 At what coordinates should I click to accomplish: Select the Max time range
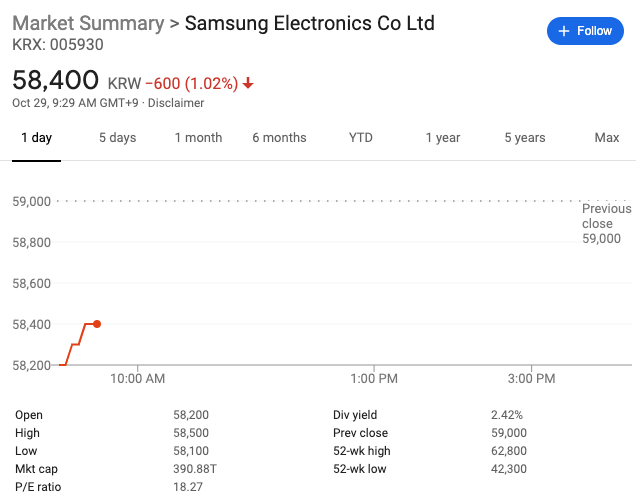click(607, 138)
